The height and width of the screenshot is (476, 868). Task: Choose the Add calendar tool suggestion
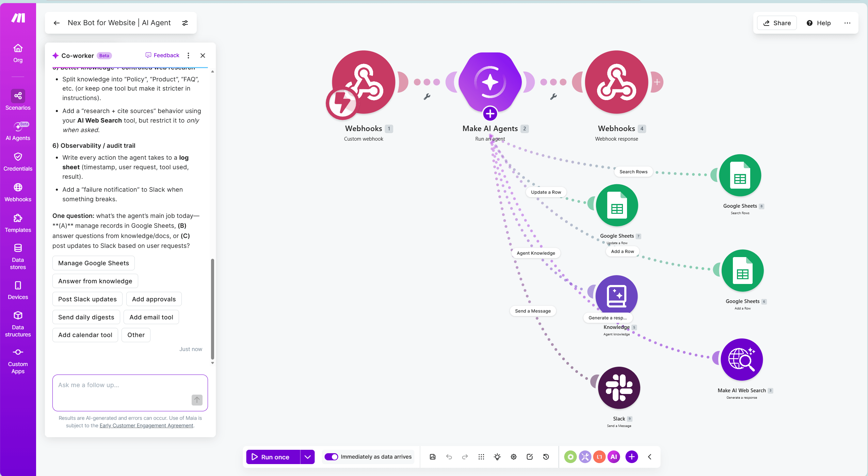pyautogui.click(x=85, y=335)
